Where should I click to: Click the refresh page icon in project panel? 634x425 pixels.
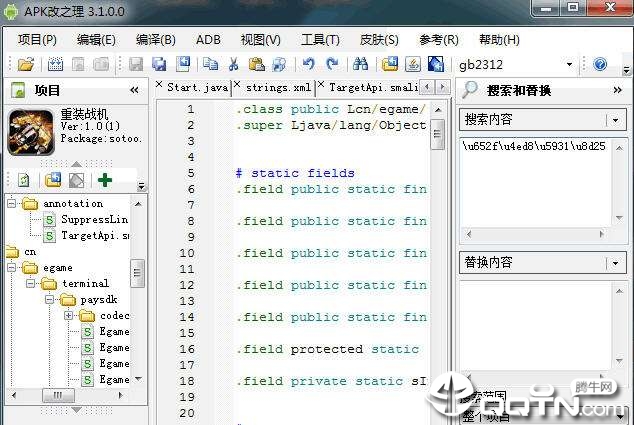click(x=24, y=180)
